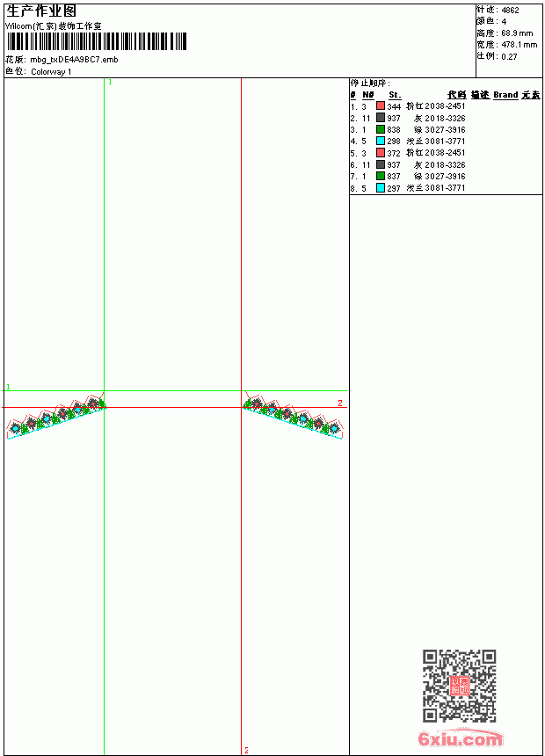This screenshot has width=545, height=756.
Task: Click the cyan swatch in stop row 4
Action: tap(381, 141)
